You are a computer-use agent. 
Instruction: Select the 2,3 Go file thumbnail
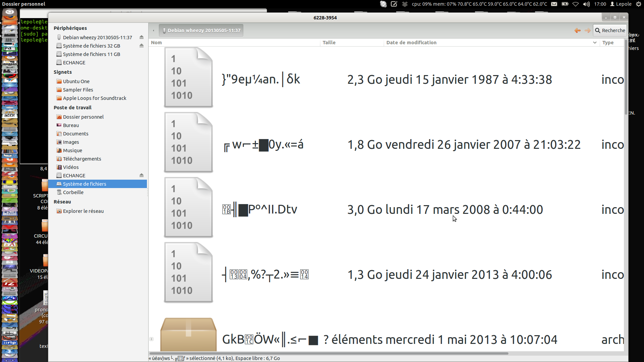[x=188, y=77]
